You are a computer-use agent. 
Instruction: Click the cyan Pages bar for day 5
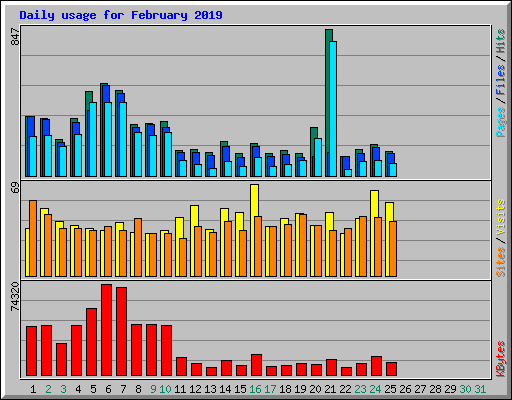(x=93, y=139)
